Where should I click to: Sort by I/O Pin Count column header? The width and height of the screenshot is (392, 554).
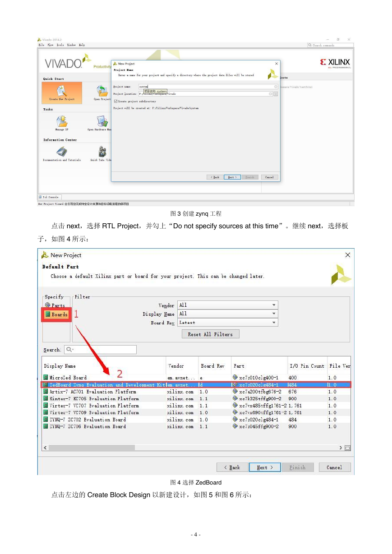tap(307, 366)
